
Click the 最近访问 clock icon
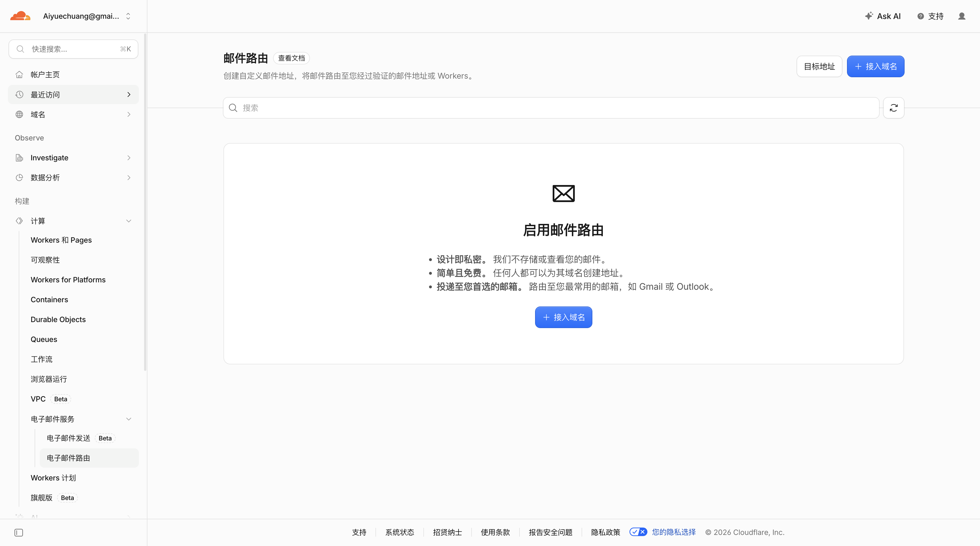[x=19, y=94]
